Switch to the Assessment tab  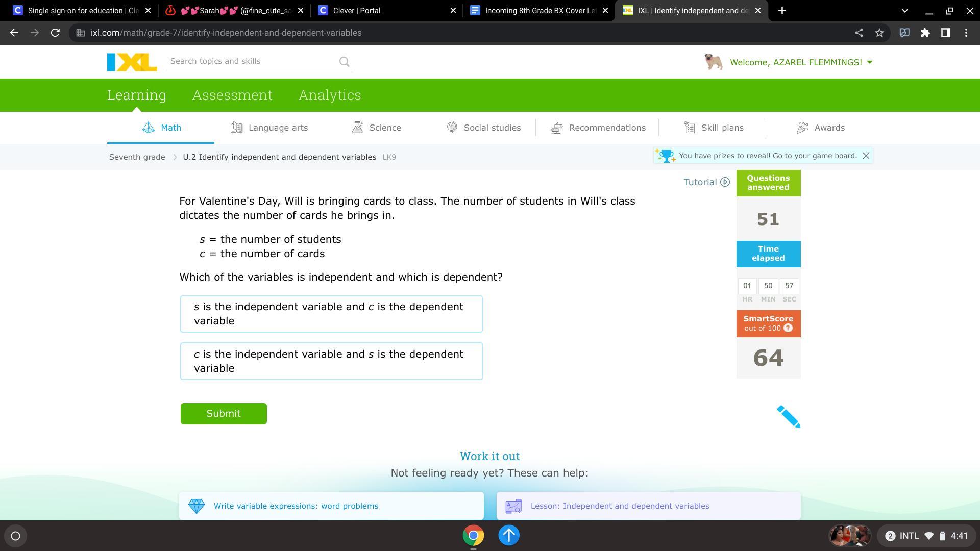(232, 95)
